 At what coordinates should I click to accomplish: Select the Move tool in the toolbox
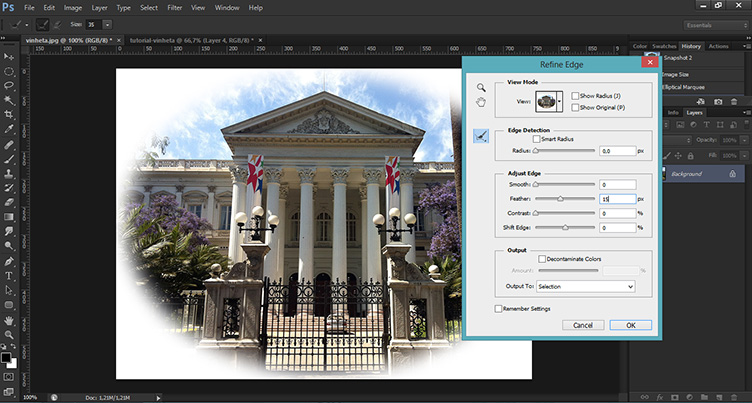[x=9, y=57]
